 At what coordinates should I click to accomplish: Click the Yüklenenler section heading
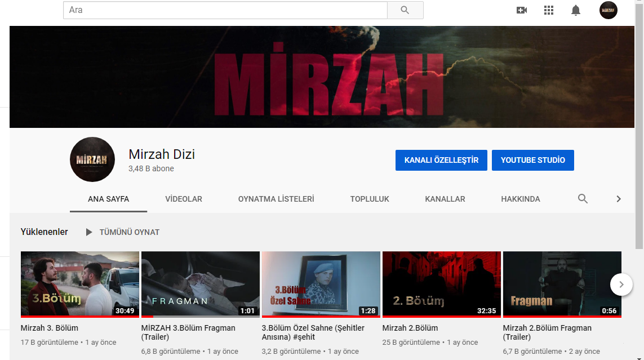pos(45,232)
